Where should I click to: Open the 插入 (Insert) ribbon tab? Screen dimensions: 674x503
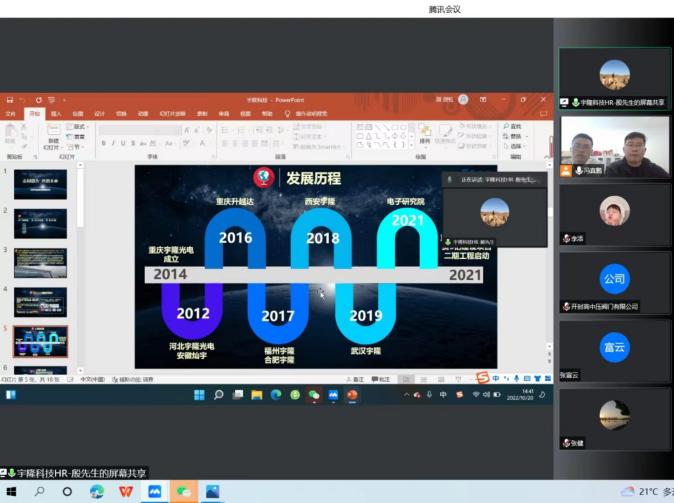point(56,114)
